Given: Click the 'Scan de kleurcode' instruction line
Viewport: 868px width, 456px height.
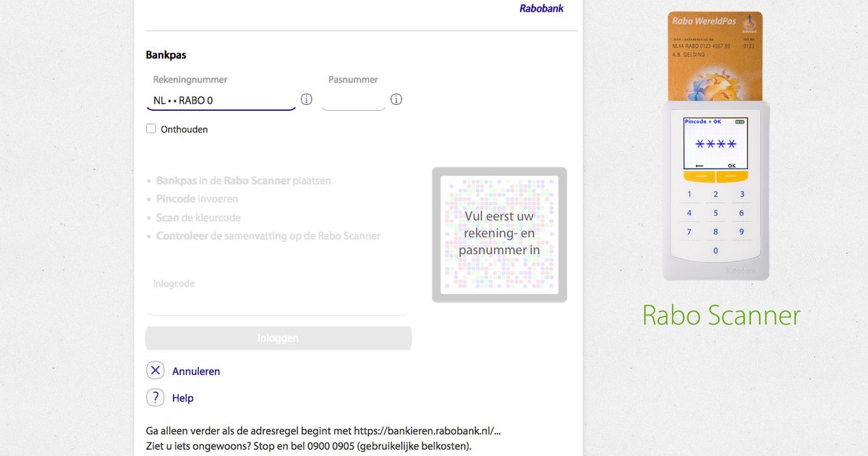Looking at the screenshot, I should click(198, 218).
